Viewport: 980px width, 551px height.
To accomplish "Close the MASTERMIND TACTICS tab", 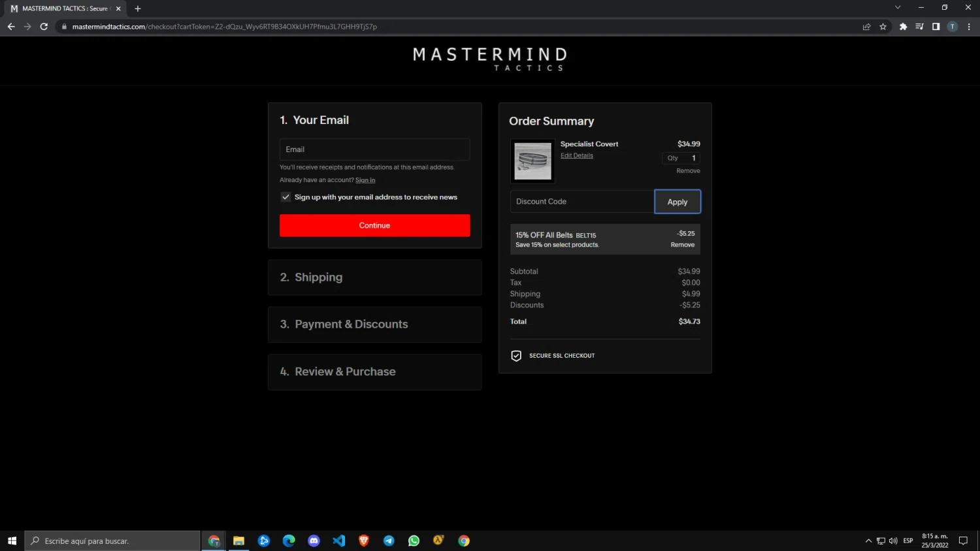I will click(118, 8).
